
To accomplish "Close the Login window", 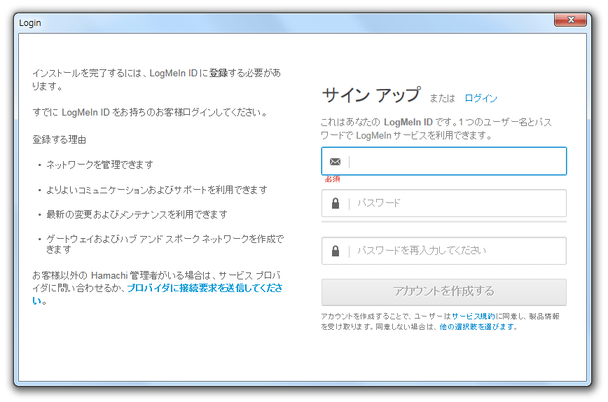I will click(x=570, y=20).
